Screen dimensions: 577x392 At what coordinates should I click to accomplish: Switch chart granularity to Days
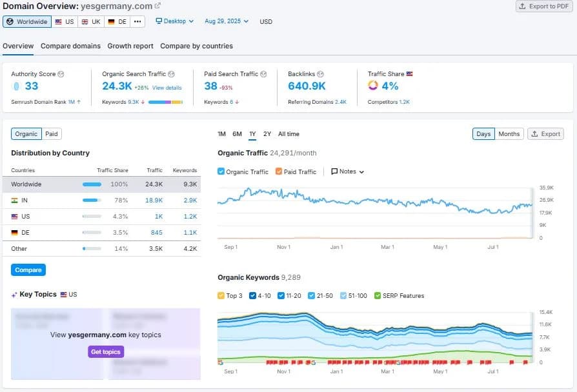pyautogui.click(x=483, y=134)
